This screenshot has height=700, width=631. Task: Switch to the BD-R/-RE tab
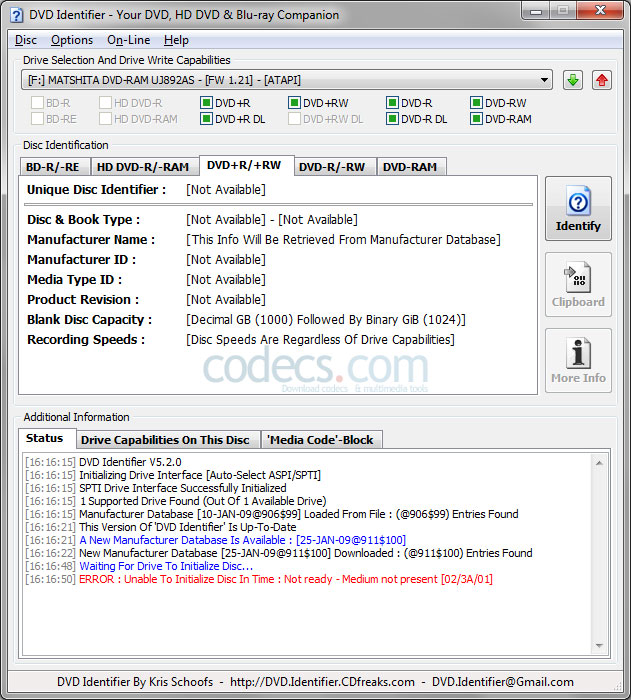tap(55, 167)
